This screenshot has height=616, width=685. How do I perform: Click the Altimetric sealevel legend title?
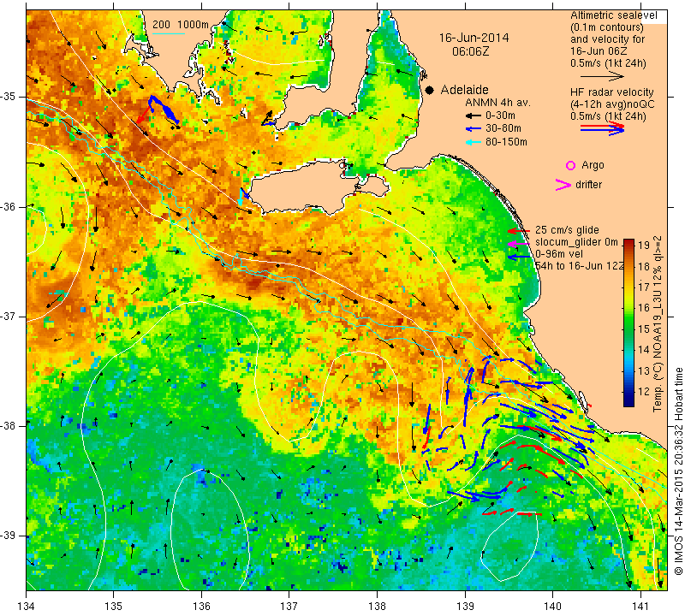pos(614,15)
